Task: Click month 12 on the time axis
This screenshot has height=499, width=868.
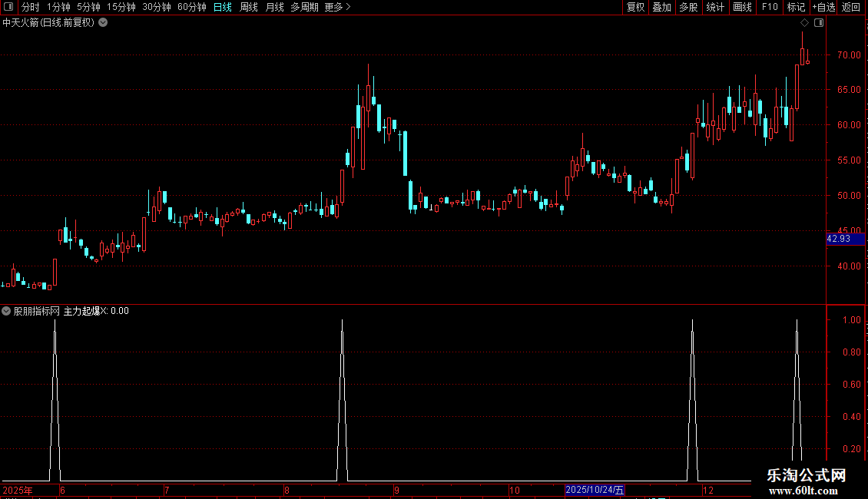Action: pos(708,490)
